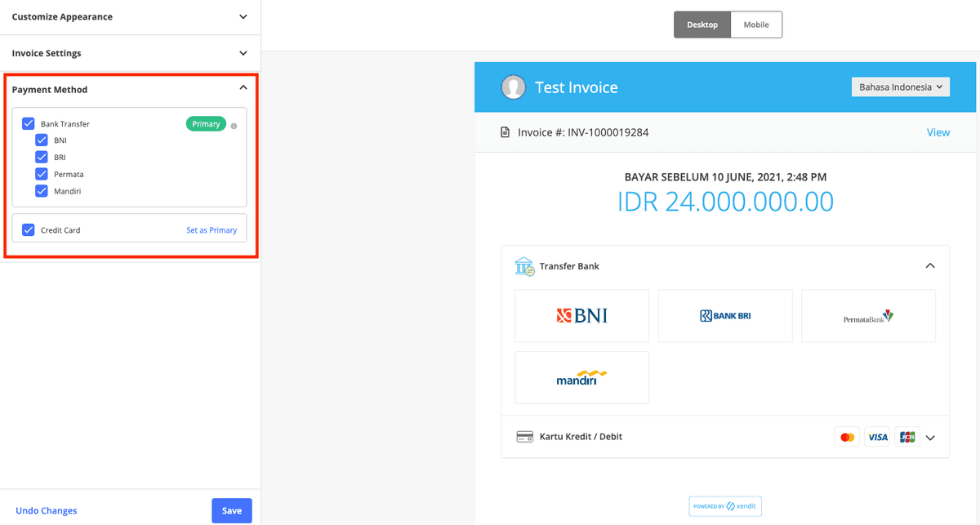Viewport: 980px width, 525px height.
Task: Collapse the Transfer Bank section chevron
Action: [x=930, y=266]
